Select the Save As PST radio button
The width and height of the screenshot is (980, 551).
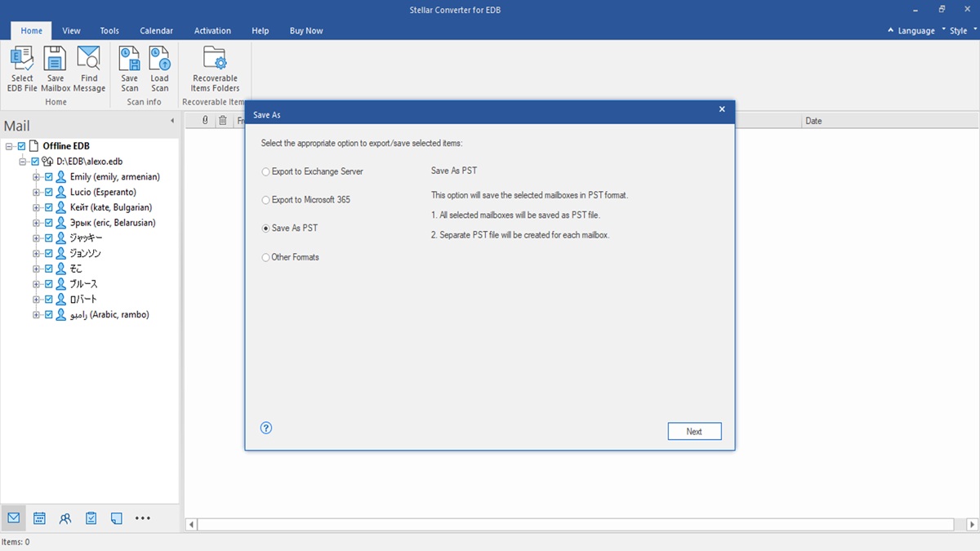(x=265, y=229)
